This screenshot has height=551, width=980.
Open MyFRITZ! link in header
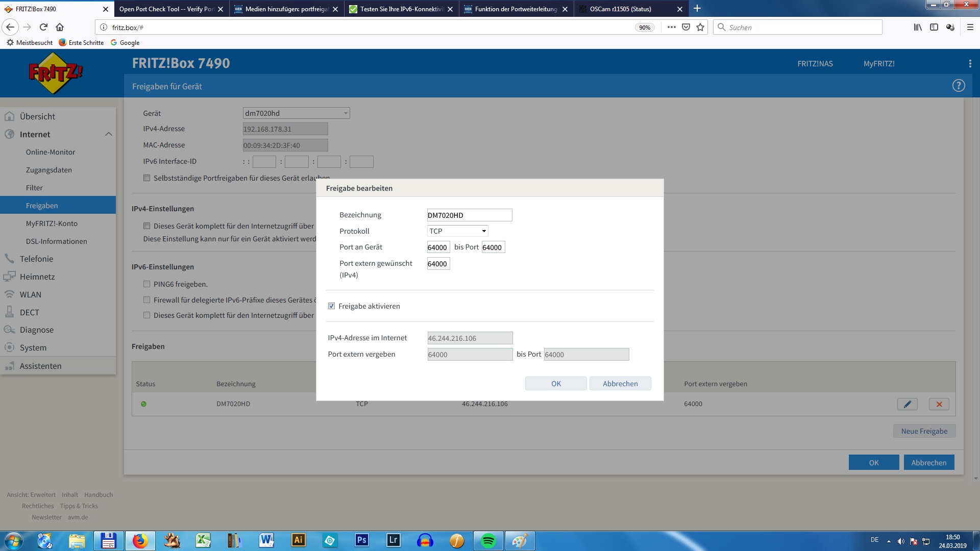(879, 64)
